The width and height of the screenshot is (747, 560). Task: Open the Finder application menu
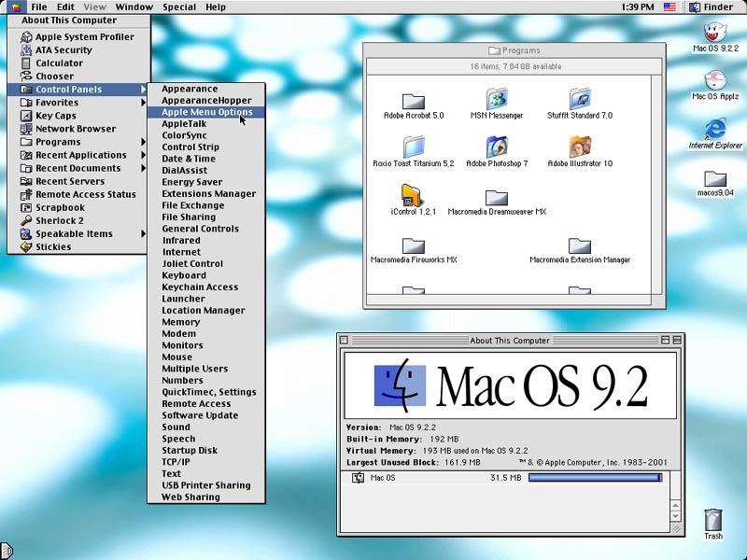(712, 7)
